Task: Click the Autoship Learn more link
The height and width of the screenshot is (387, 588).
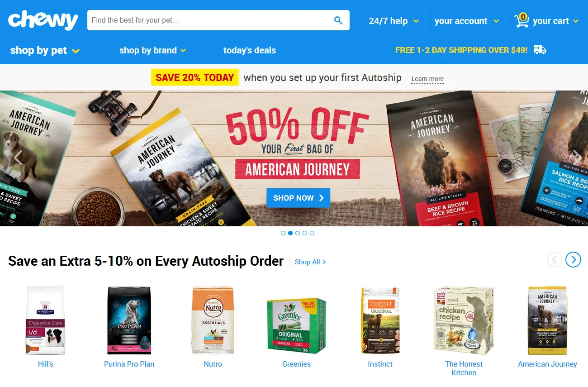Action: pyautogui.click(x=427, y=79)
